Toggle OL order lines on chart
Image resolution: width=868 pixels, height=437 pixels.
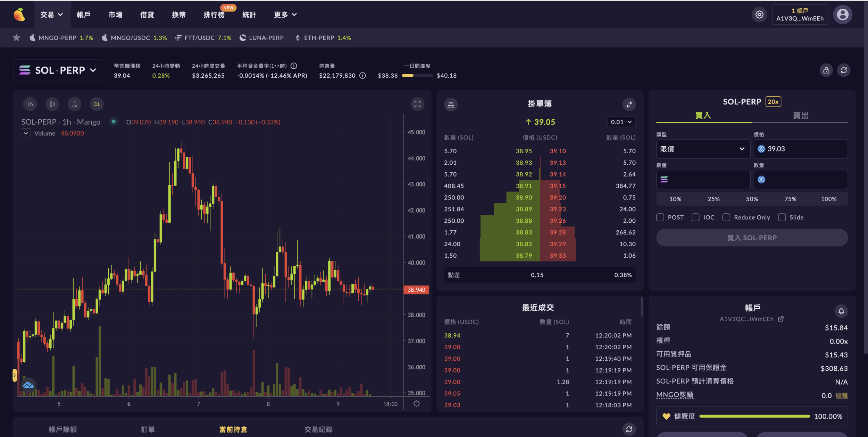click(97, 104)
